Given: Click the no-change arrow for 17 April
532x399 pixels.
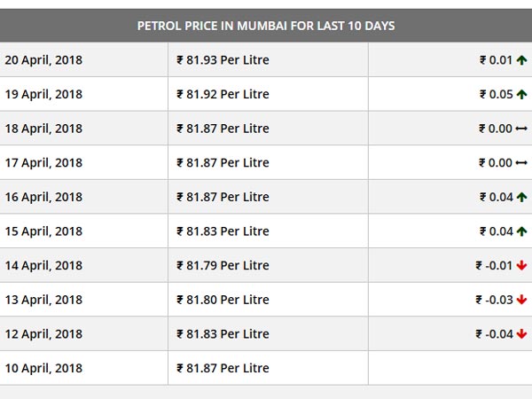Looking at the screenshot, I should point(521,163).
